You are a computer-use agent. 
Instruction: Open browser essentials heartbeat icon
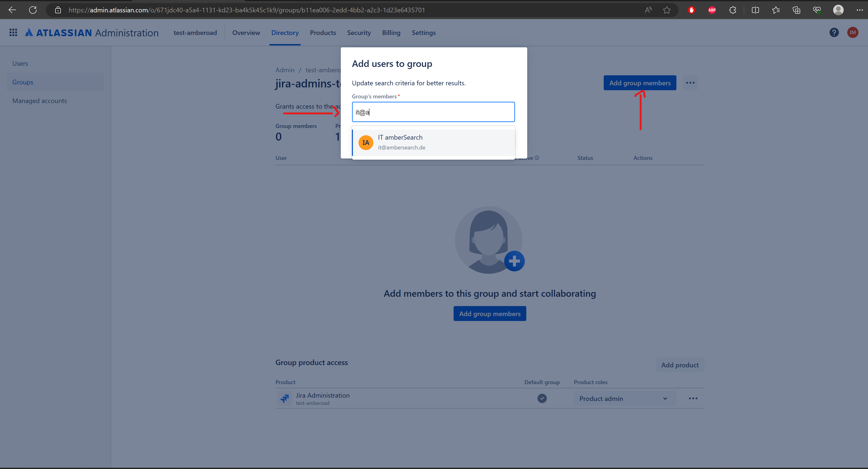[x=817, y=10]
